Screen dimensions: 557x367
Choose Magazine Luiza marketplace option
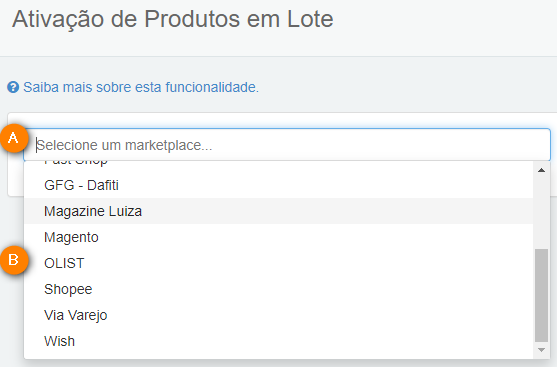pyautogui.click(x=278, y=211)
